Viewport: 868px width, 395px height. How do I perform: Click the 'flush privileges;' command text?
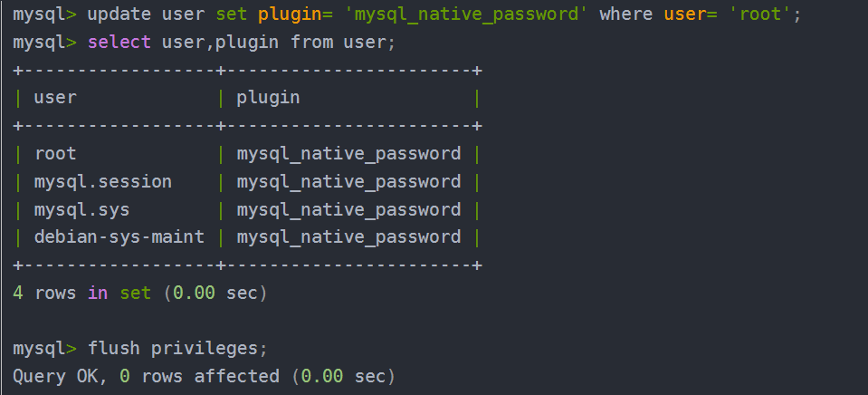177,349
